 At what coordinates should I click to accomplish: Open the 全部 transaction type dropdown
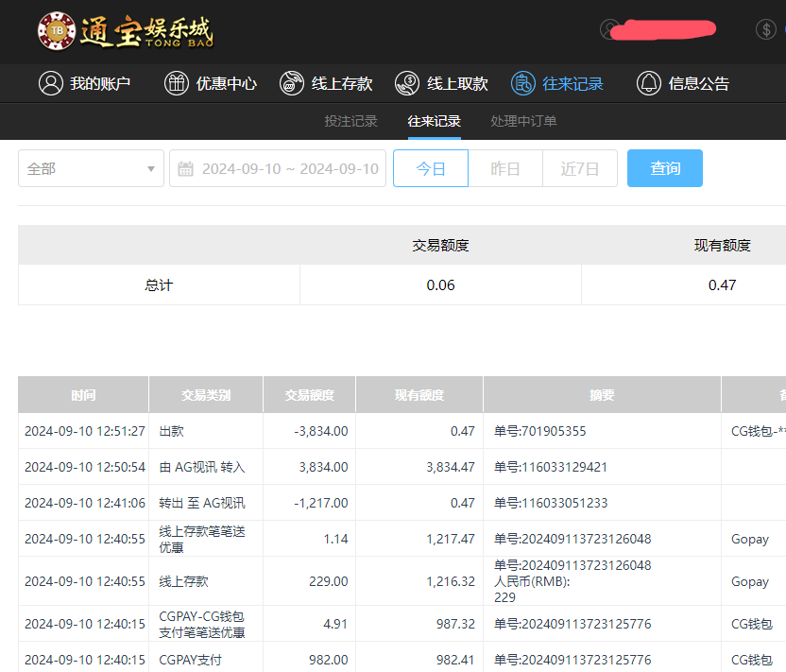(x=91, y=167)
